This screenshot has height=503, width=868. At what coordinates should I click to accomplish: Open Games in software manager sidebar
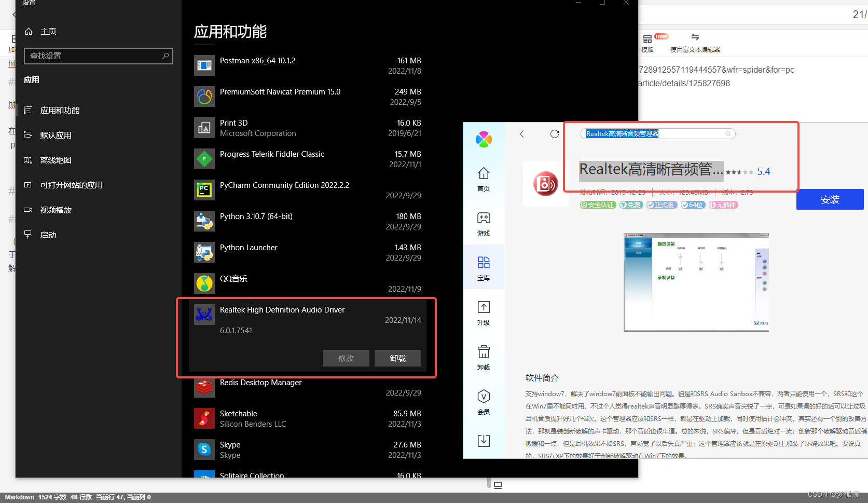click(x=484, y=224)
